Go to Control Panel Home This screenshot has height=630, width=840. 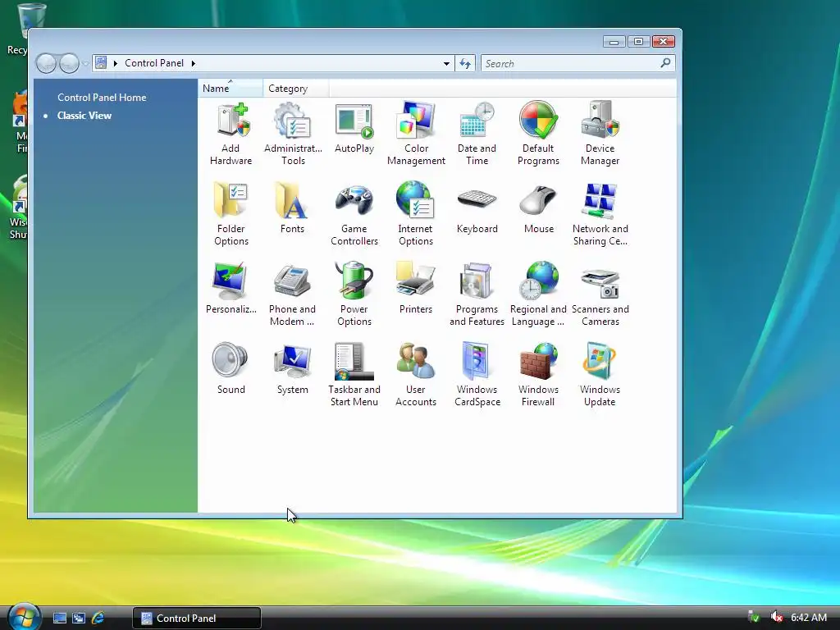(x=102, y=98)
